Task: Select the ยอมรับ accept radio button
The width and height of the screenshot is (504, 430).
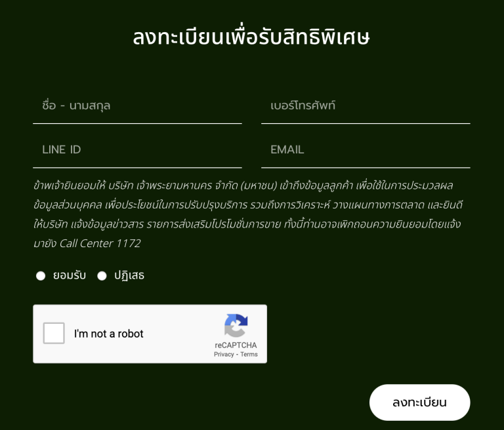Action: coord(41,276)
